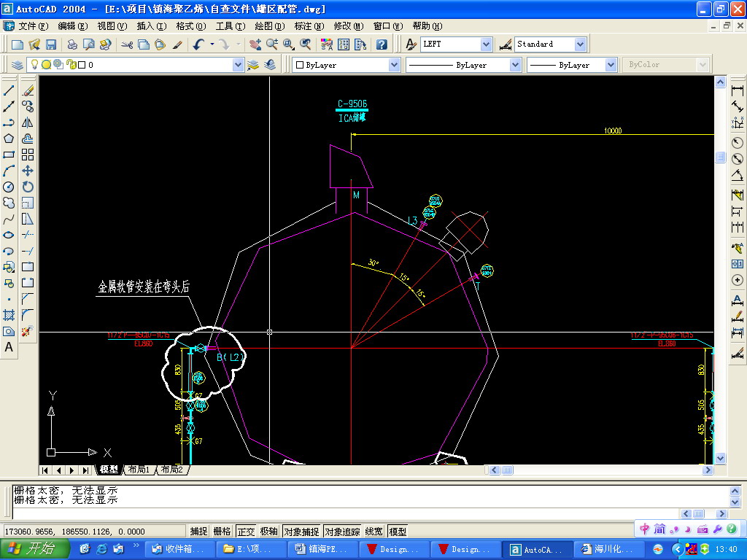Select the Revision Cloud tool
The height and width of the screenshot is (560, 747).
pyautogui.click(x=9, y=203)
